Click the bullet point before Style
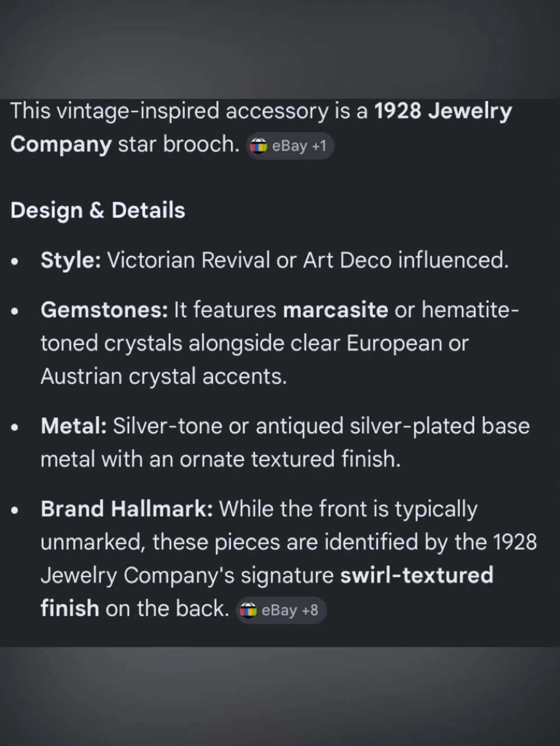The width and height of the screenshot is (560, 746). (15, 262)
